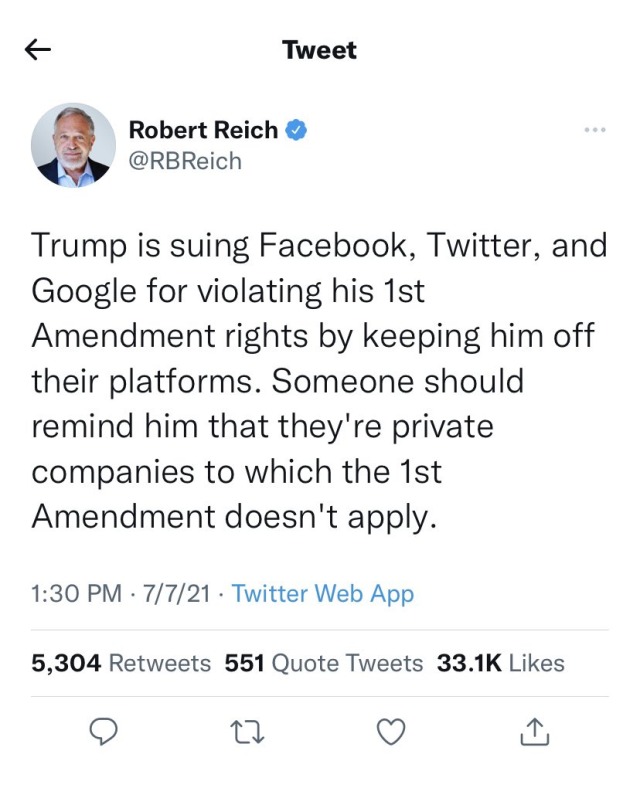View the 5,304 Retweets list
The height and width of the screenshot is (805, 640).
click(x=122, y=663)
